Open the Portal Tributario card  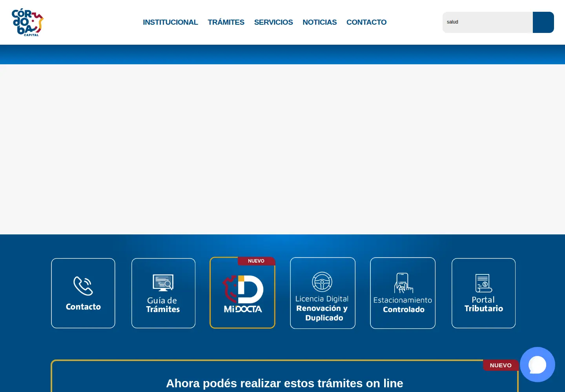point(483,293)
